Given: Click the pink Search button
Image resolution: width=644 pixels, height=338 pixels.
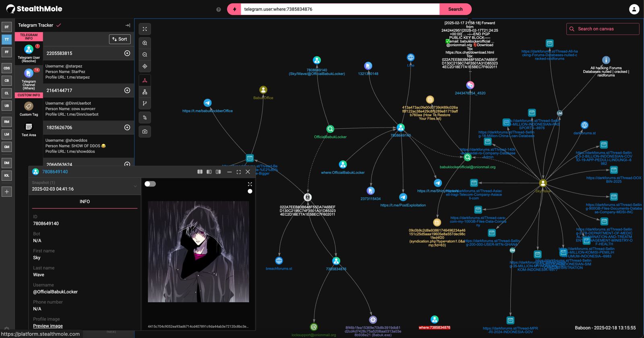Looking at the screenshot, I should pos(455,9).
